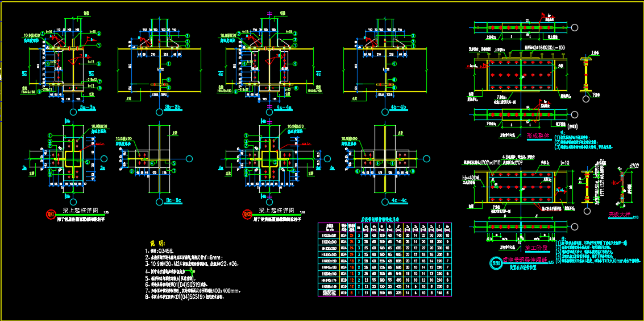
Task: Click the grid bubble left of 3b-3b label
Action: click(159, 111)
